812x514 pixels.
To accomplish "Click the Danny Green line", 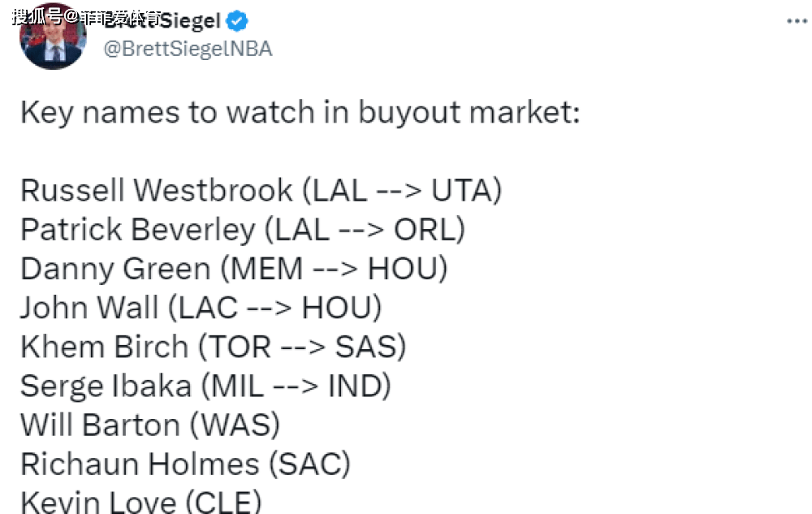I will click(234, 269).
